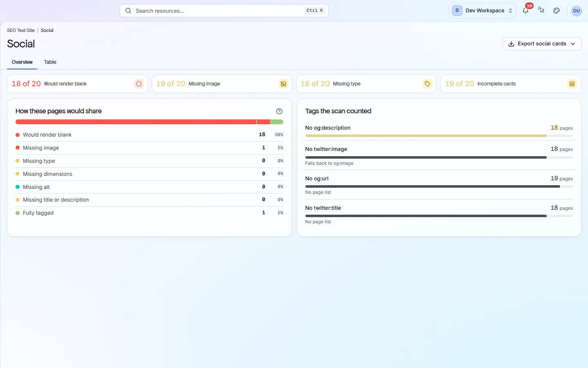Select the Missing image legend row

[x=149, y=148]
